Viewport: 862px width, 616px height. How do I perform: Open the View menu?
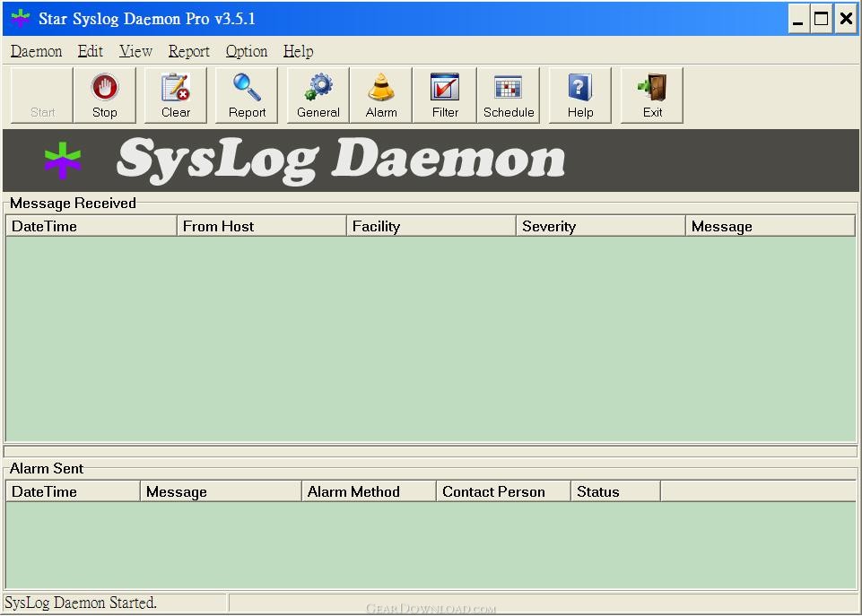tap(135, 51)
